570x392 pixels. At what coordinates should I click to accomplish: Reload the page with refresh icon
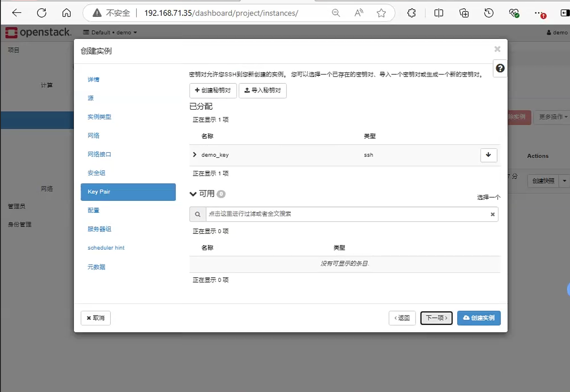[x=42, y=13]
